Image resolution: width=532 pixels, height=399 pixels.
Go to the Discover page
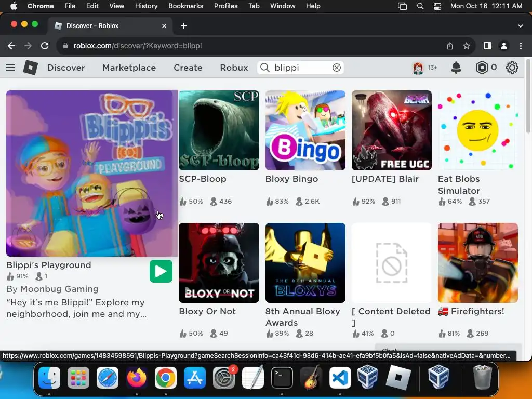point(66,68)
